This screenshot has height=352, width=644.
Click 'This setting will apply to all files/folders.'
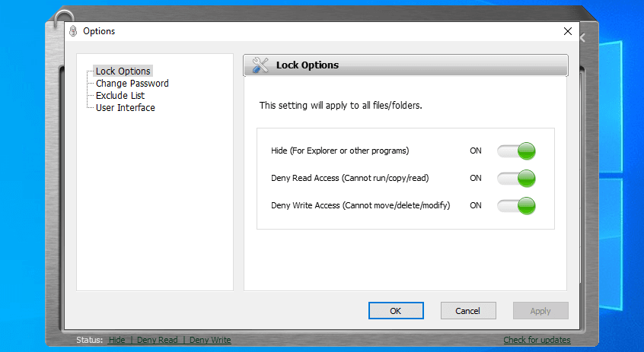tap(340, 106)
